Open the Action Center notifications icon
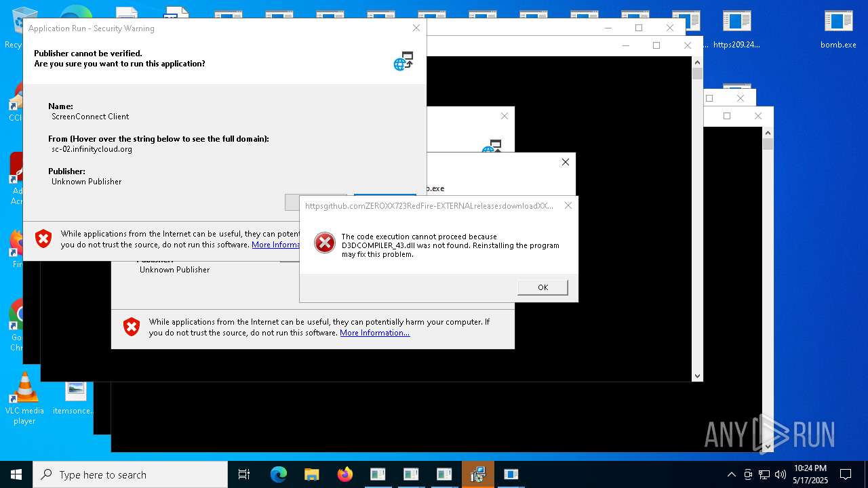Image resolution: width=868 pixels, height=488 pixels. coord(846,474)
